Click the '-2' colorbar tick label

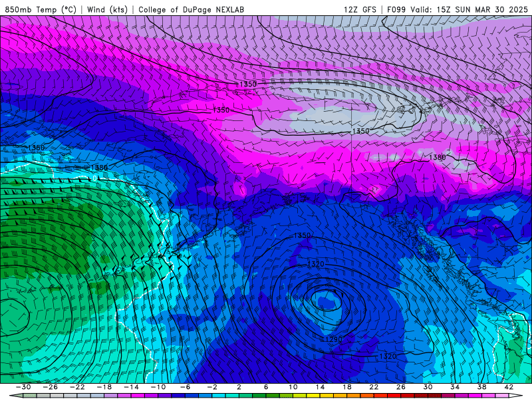pyautogui.click(x=212, y=387)
